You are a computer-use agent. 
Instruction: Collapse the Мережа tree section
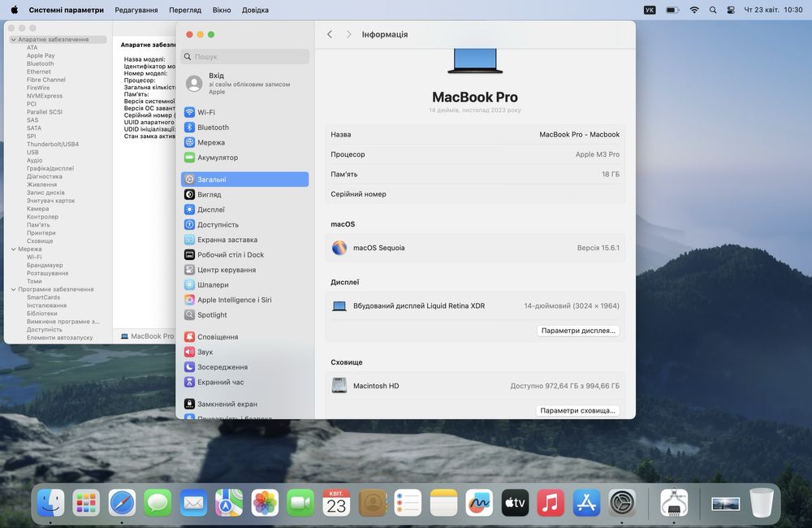click(x=14, y=249)
